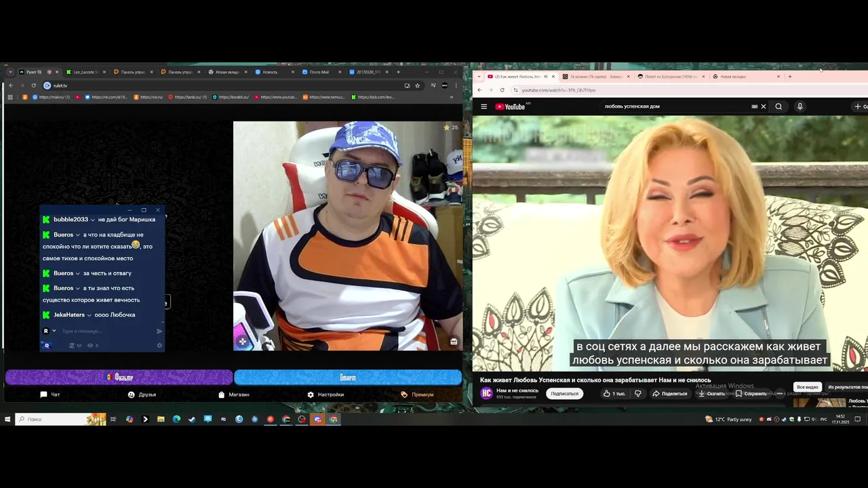Mute the YouTube tab via speaker icon
Screen dimensions: 868x488
546,77
